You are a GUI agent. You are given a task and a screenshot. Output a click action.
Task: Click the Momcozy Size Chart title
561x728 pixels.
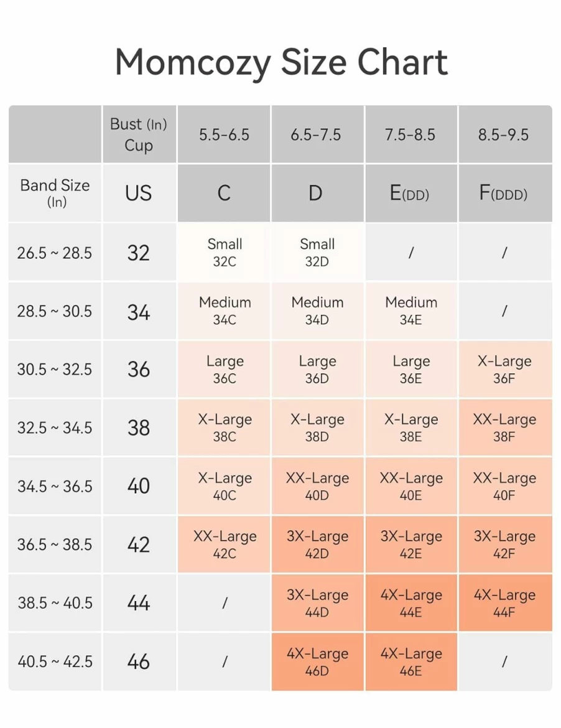click(x=280, y=62)
